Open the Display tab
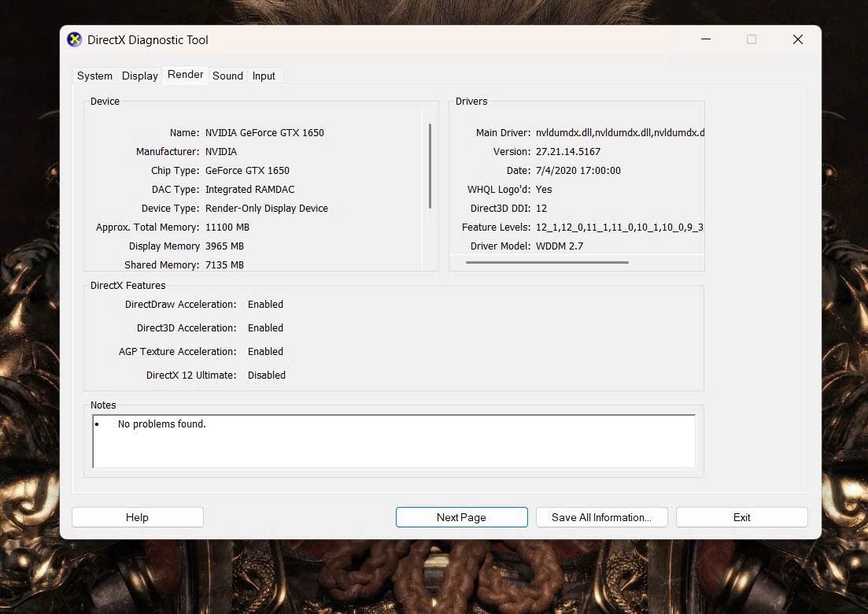Viewport: 868px width, 614px height. click(x=140, y=76)
